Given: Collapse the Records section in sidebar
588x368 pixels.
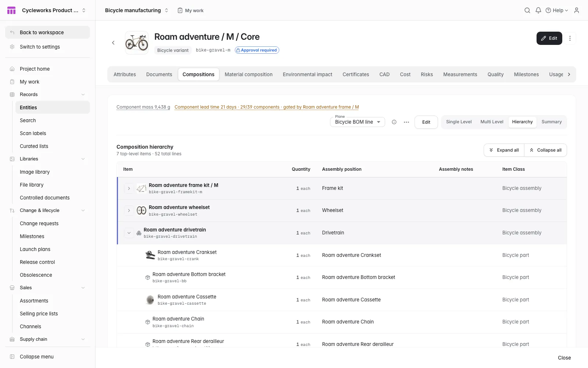Looking at the screenshot, I should click(x=83, y=95).
